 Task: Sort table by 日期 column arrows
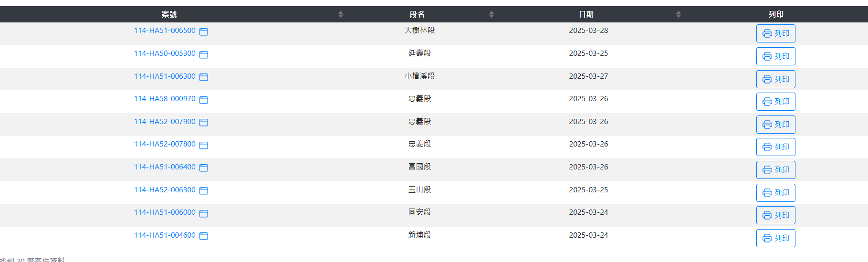coord(678,14)
